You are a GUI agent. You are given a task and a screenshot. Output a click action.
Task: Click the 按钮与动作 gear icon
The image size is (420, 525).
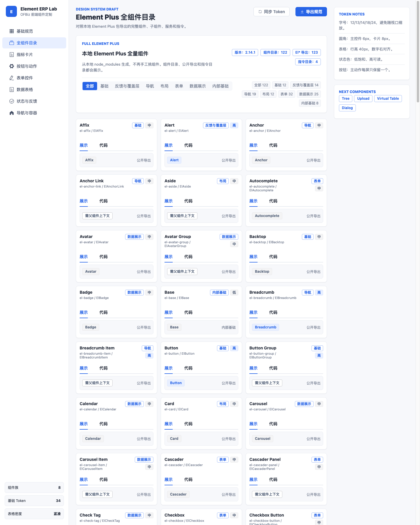[12, 66]
